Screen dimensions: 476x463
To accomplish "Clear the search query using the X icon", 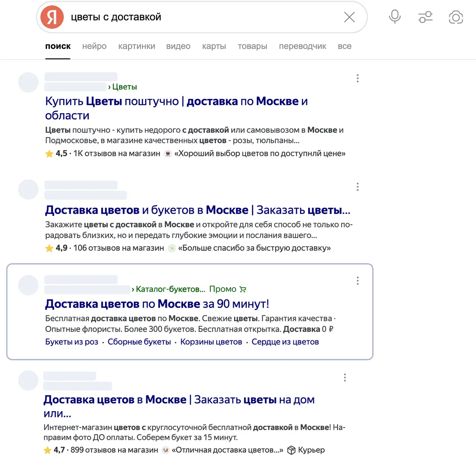I will pos(349,17).
